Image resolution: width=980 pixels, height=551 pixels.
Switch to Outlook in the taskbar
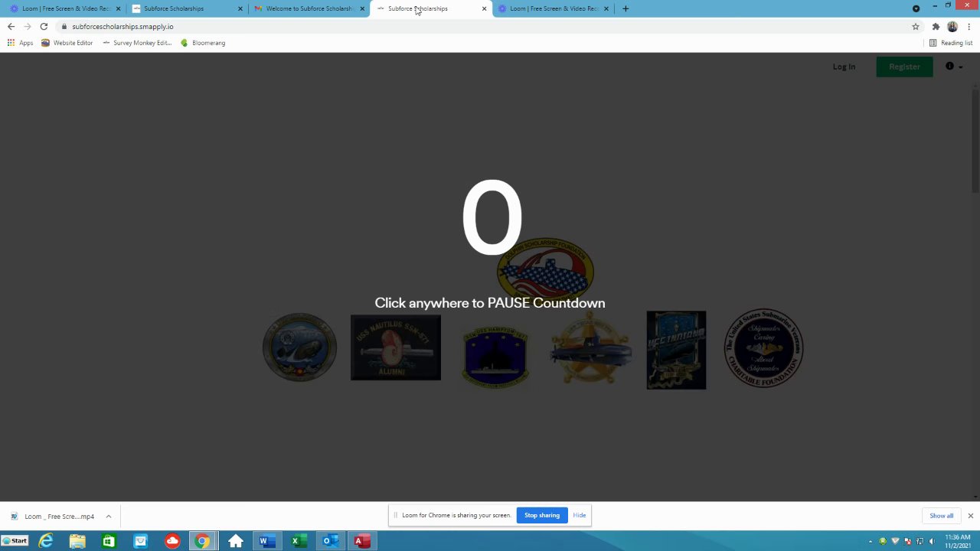click(329, 541)
